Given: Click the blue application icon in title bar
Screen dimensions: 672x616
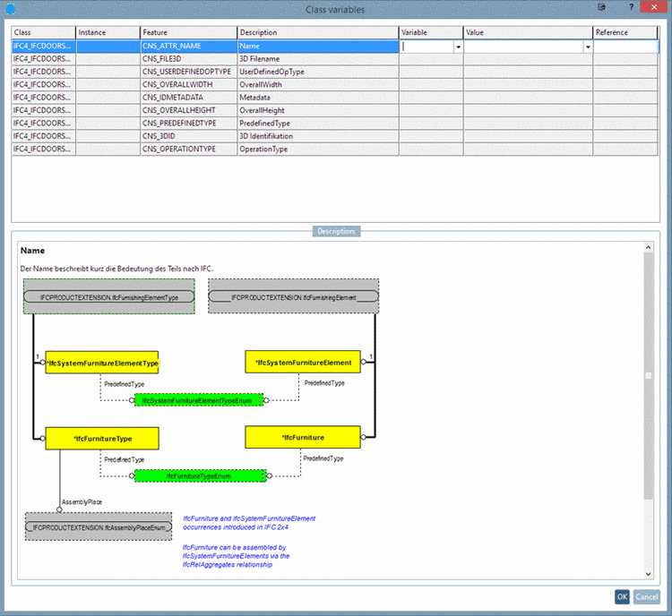Looking at the screenshot, I should [x=10, y=9].
